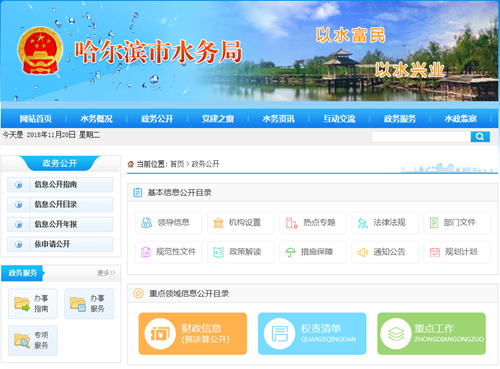Click the 专项服务 folder search icon
This screenshot has height=369, width=500.
point(22,340)
